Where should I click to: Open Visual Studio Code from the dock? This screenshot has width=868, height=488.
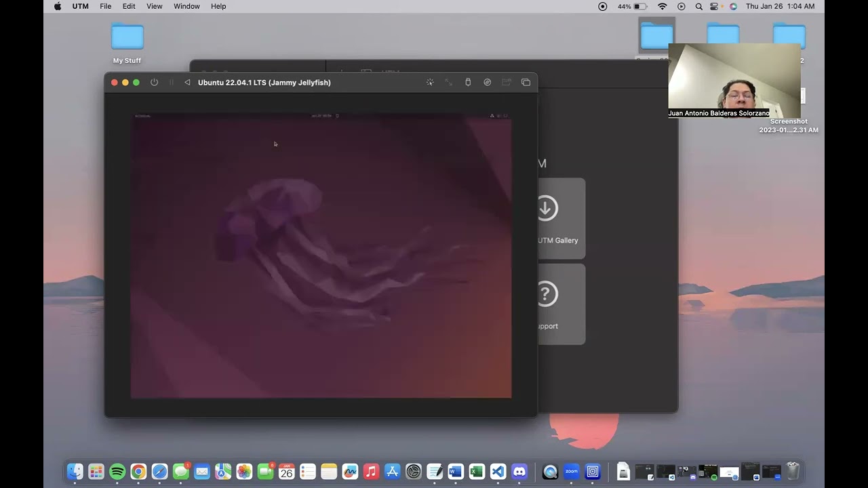(x=498, y=471)
